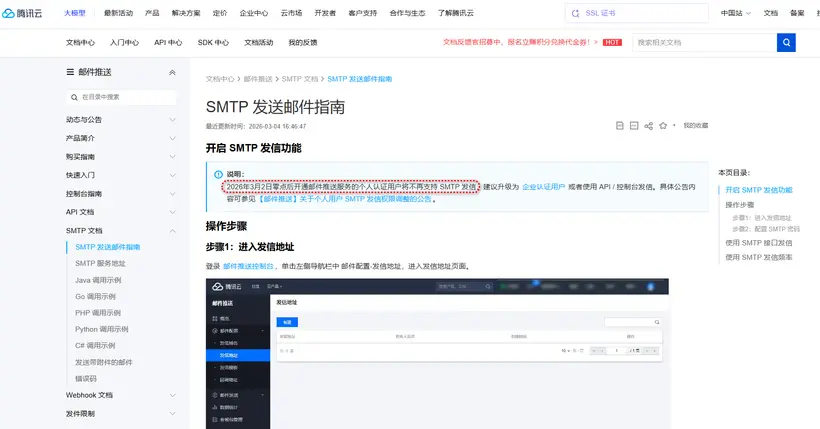Viewport: 820px width, 429px height.
Task: Click the AI search icon before SSL 证书
Action: coord(576,13)
